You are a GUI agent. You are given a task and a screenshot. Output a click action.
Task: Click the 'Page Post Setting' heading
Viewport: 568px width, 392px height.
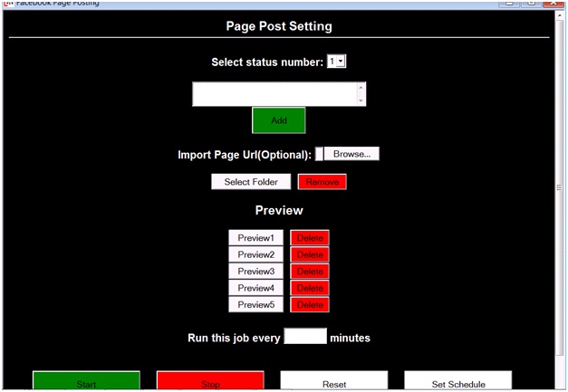(279, 26)
